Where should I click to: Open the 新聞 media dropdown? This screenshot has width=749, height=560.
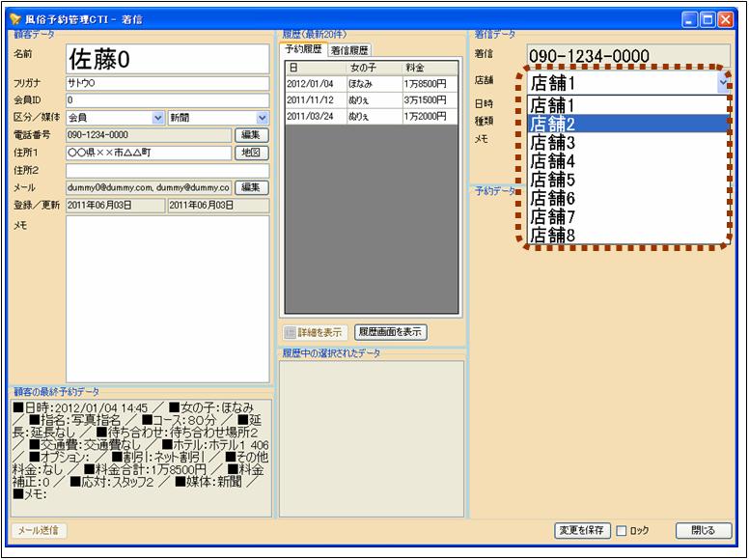point(263,118)
